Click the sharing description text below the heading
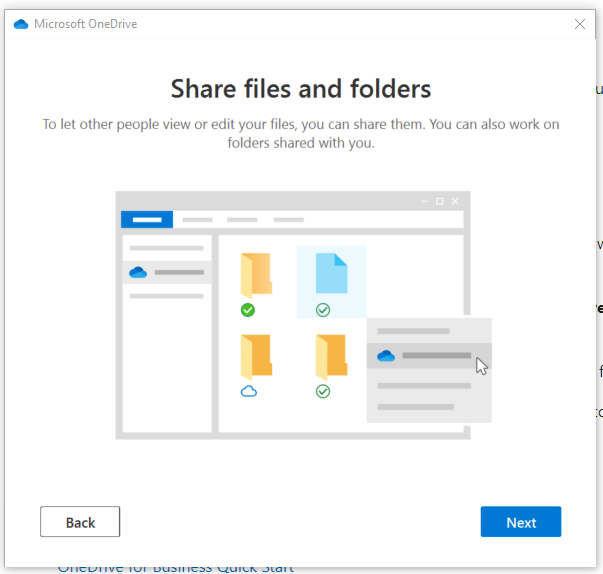Image resolution: width=603 pixels, height=574 pixels. 301,133
